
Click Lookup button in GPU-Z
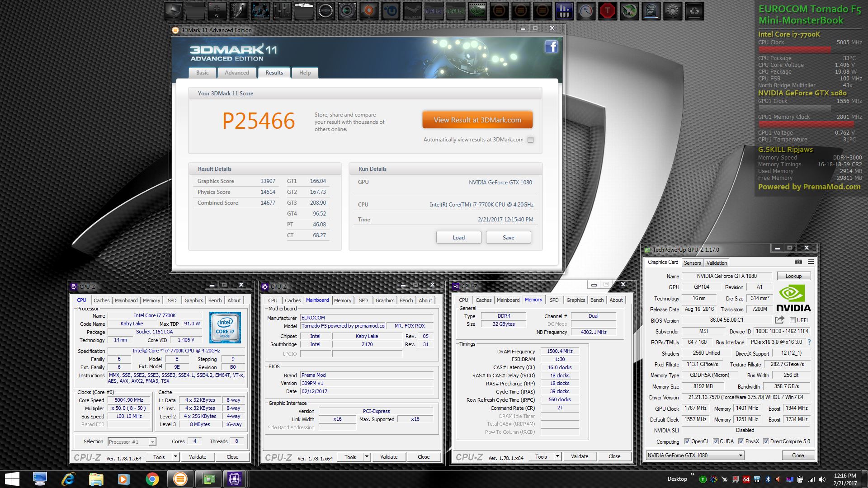[x=793, y=276]
